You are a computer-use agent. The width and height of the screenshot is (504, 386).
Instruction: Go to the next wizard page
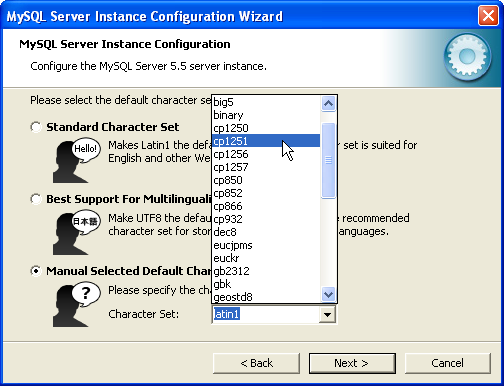click(x=352, y=363)
